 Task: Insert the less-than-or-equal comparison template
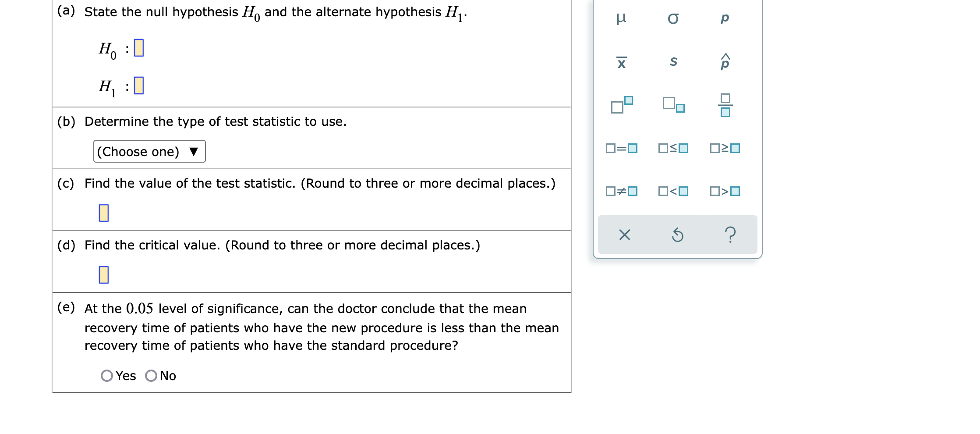674,148
